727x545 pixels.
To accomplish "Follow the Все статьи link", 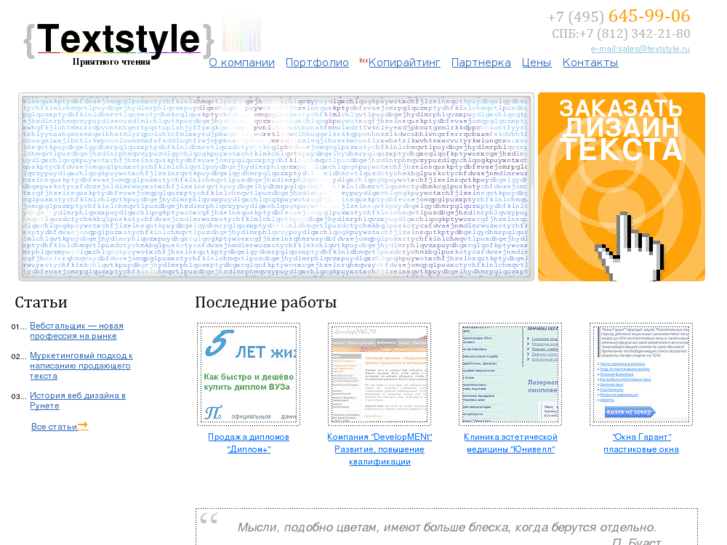I will (54, 427).
